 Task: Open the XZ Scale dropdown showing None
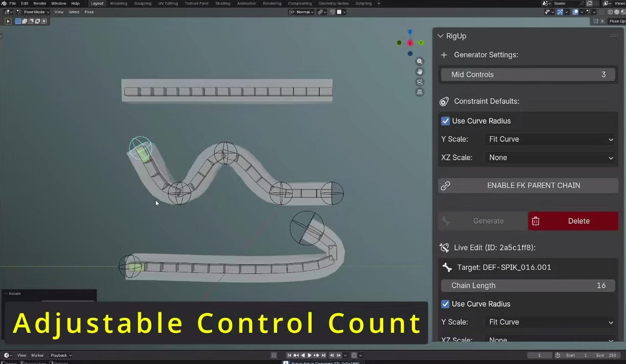click(550, 158)
